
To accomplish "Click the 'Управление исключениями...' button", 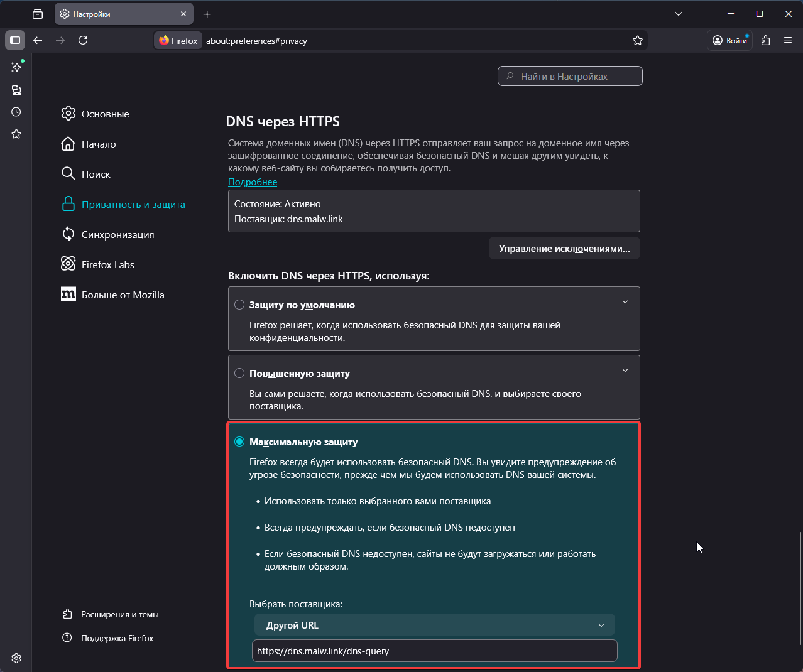I will (564, 248).
